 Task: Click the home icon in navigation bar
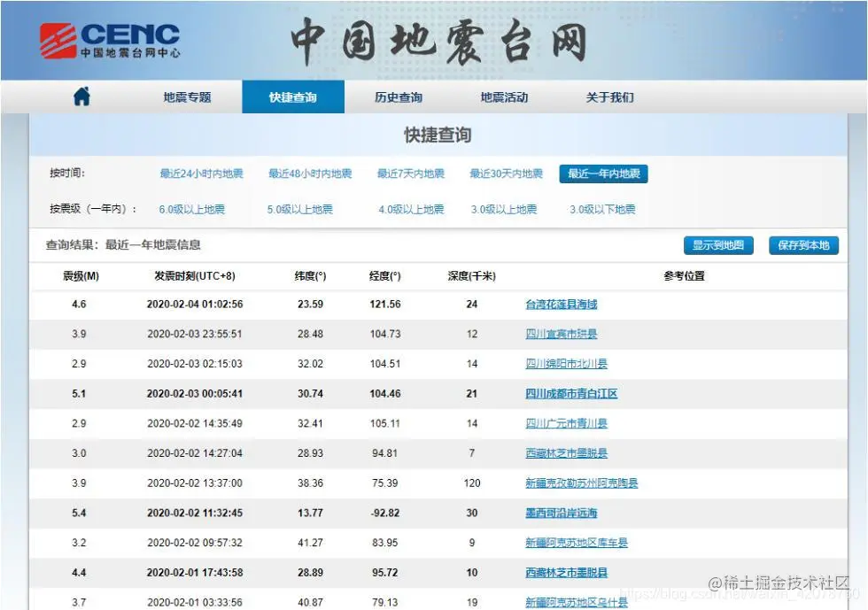80,97
